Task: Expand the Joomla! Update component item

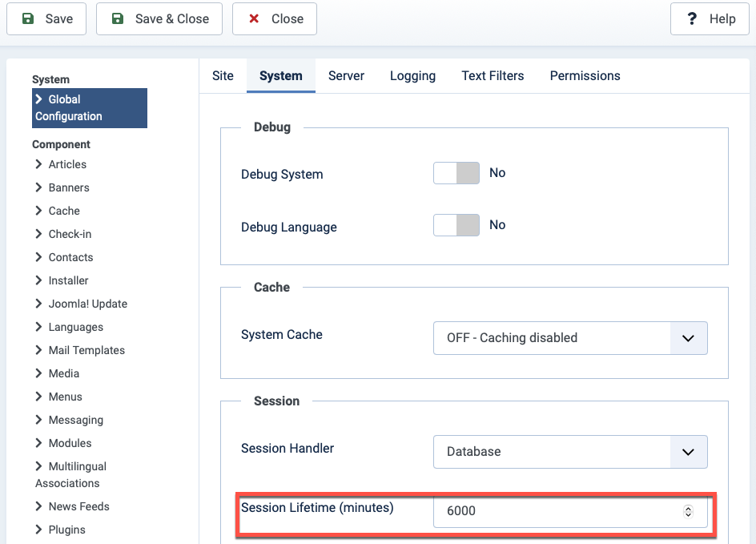Action: point(87,304)
